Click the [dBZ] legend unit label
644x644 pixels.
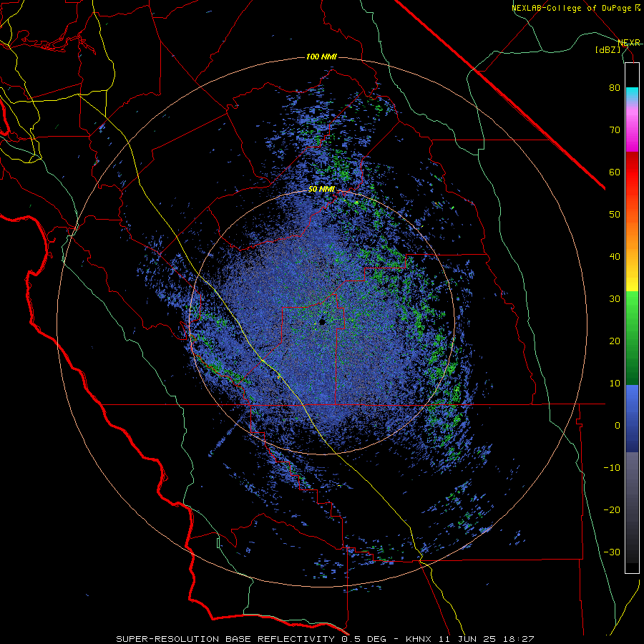click(608, 49)
